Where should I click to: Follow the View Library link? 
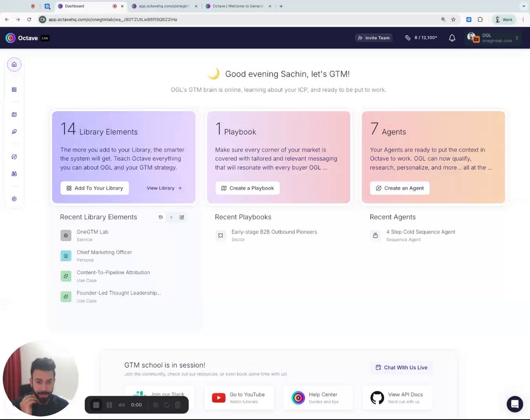click(164, 188)
